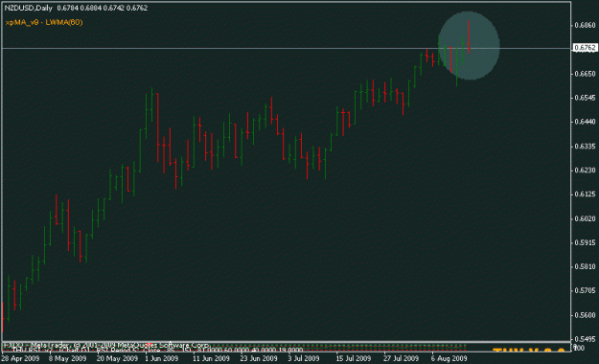The height and width of the screenshot is (364, 599).
Task: Click the 0.5915 price axis label
Action: click(585, 243)
